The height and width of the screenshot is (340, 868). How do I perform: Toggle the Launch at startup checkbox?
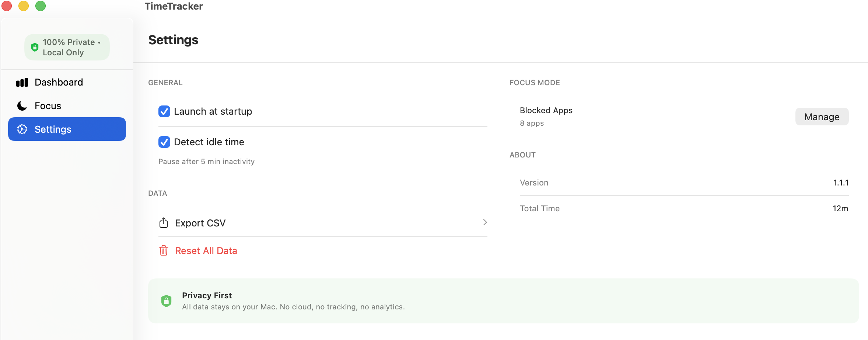[164, 111]
